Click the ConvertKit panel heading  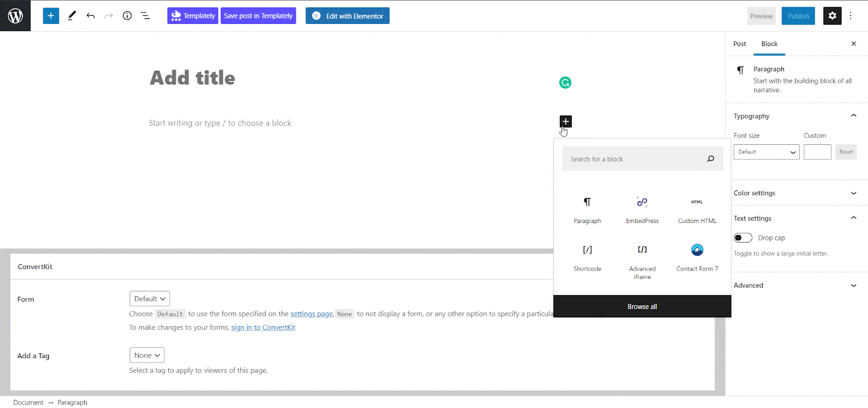tap(35, 266)
